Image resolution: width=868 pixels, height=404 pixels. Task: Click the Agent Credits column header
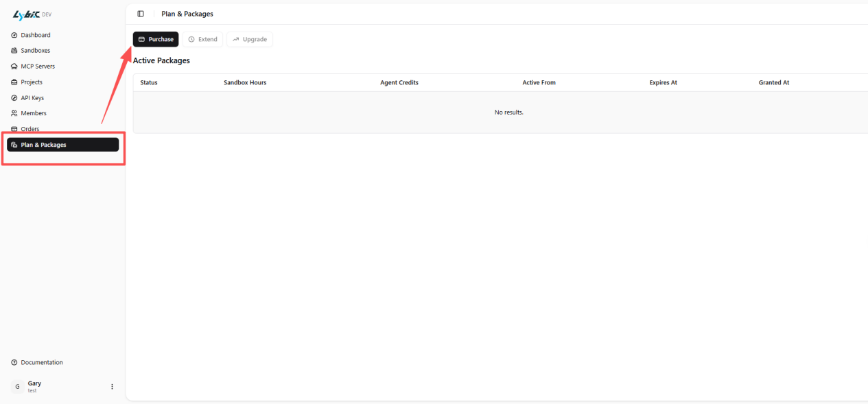pos(399,83)
